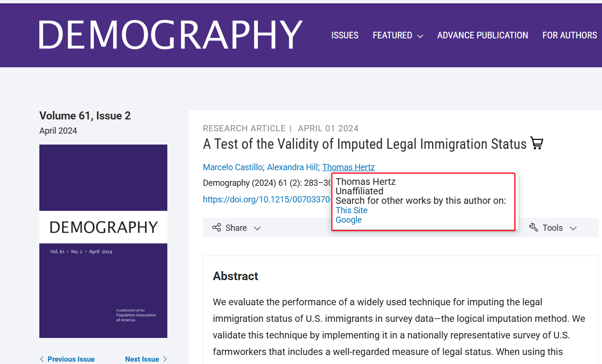Click the Tools wrench icon

click(x=533, y=227)
